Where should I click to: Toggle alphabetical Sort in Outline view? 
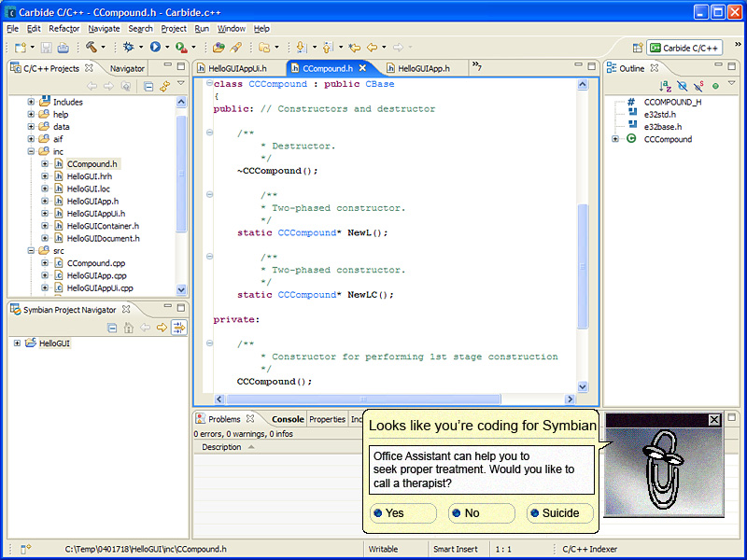pos(666,86)
